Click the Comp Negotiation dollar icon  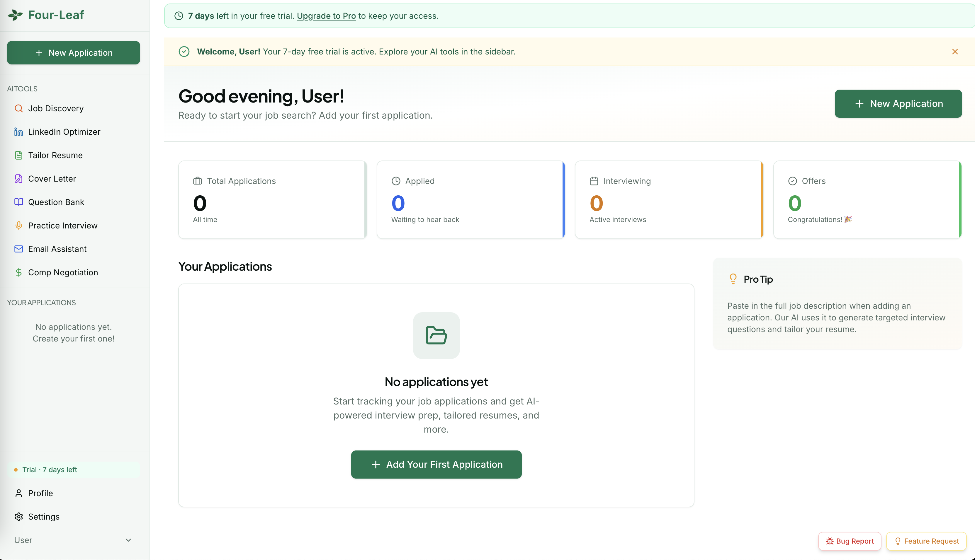(x=18, y=273)
